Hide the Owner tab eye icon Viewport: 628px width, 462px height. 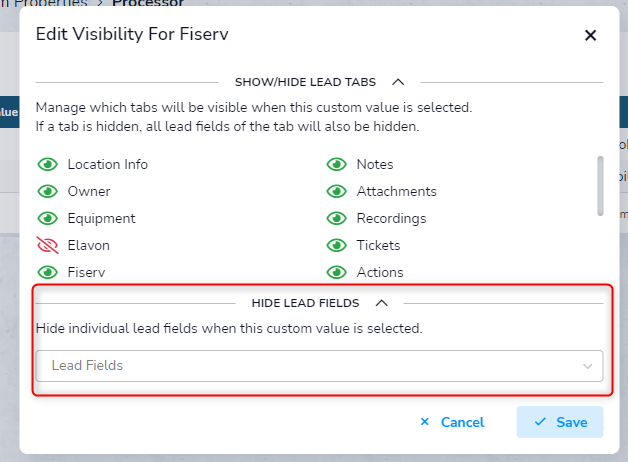pos(48,191)
